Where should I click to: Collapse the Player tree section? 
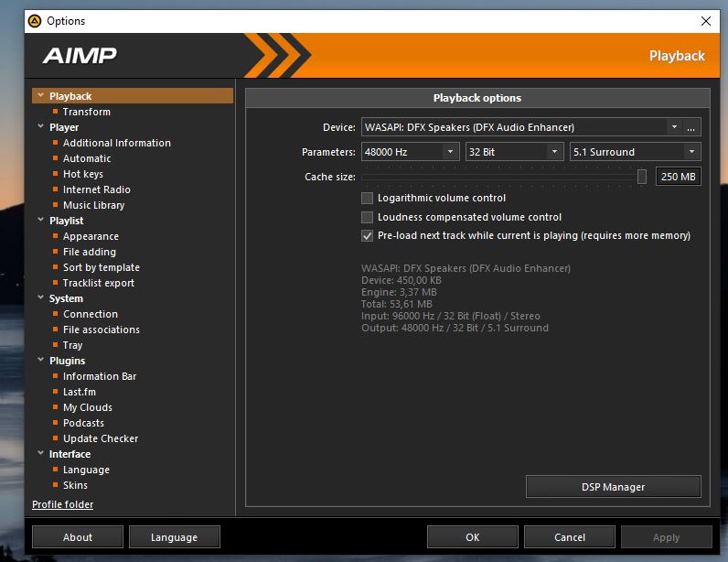[41, 126]
